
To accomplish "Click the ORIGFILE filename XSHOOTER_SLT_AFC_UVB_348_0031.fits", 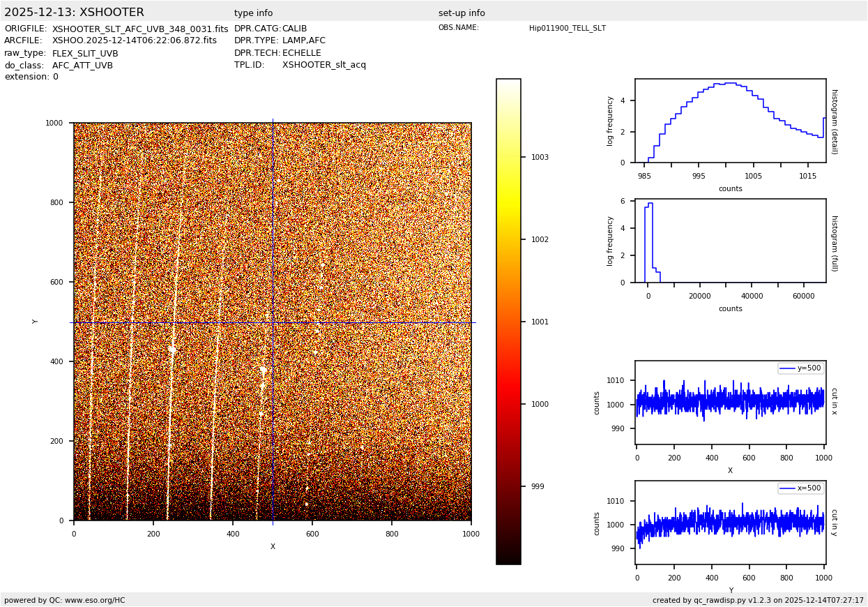I will [x=140, y=29].
